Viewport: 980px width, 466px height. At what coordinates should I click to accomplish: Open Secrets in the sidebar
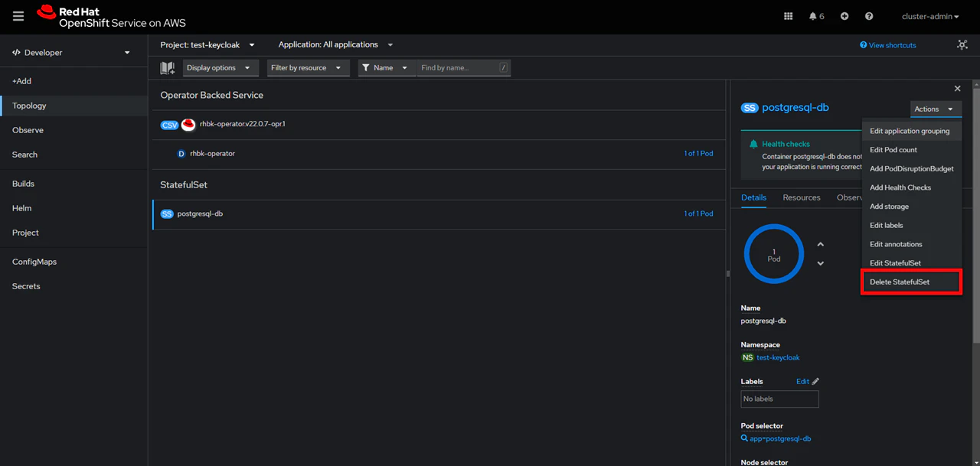click(73, 286)
